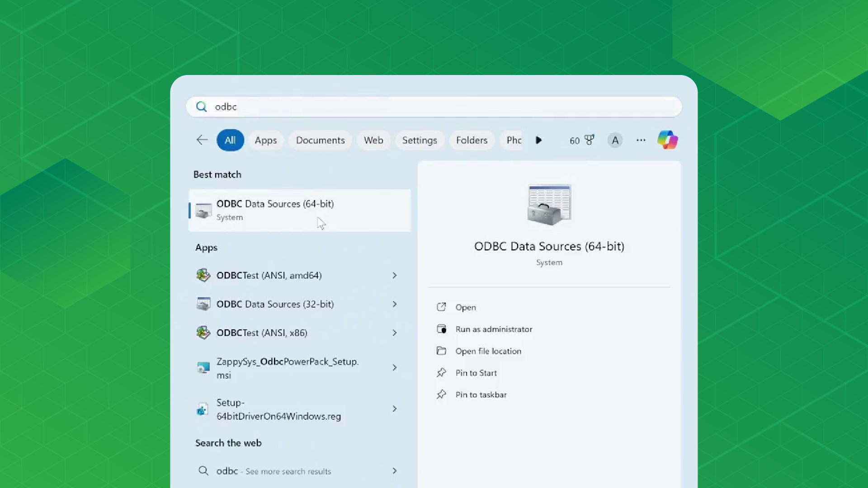Pin ODBC Data Sources to taskbar
868x488 pixels.
(481, 395)
